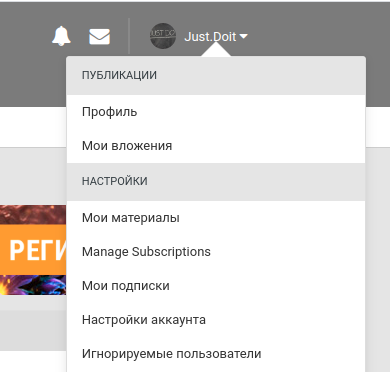Image resolution: width=390 pixels, height=372 pixels.
Task: Open Мои подписки menu entry
Action: (x=216, y=286)
